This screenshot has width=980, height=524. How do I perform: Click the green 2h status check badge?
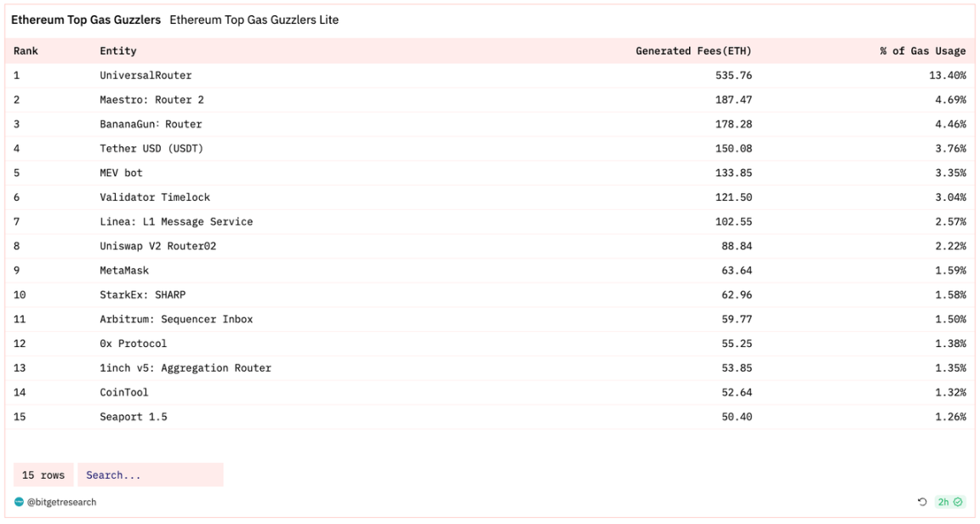(x=950, y=502)
